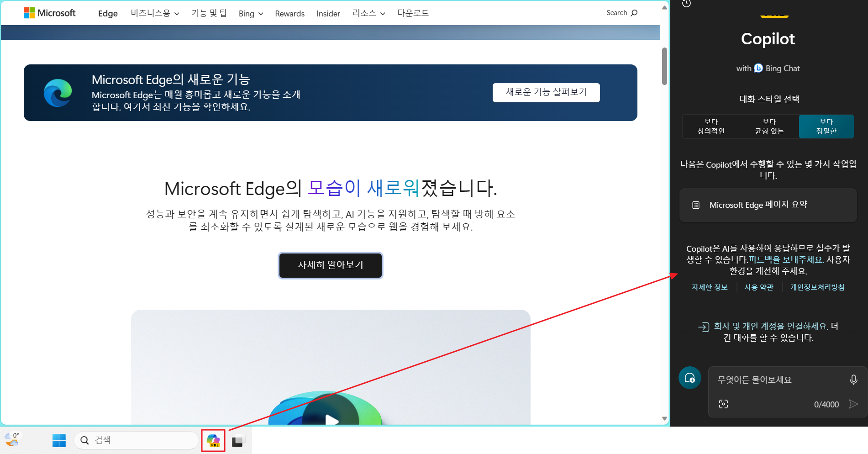The image size is (868, 454).
Task: Click the 대화 스타일 선택 heading
Action: click(x=769, y=99)
